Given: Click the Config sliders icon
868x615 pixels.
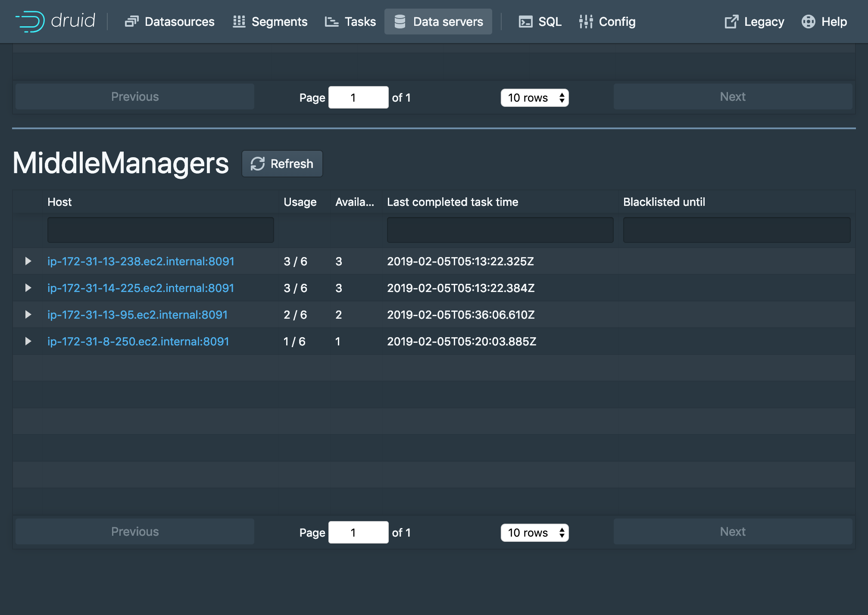Looking at the screenshot, I should [586, 22].
